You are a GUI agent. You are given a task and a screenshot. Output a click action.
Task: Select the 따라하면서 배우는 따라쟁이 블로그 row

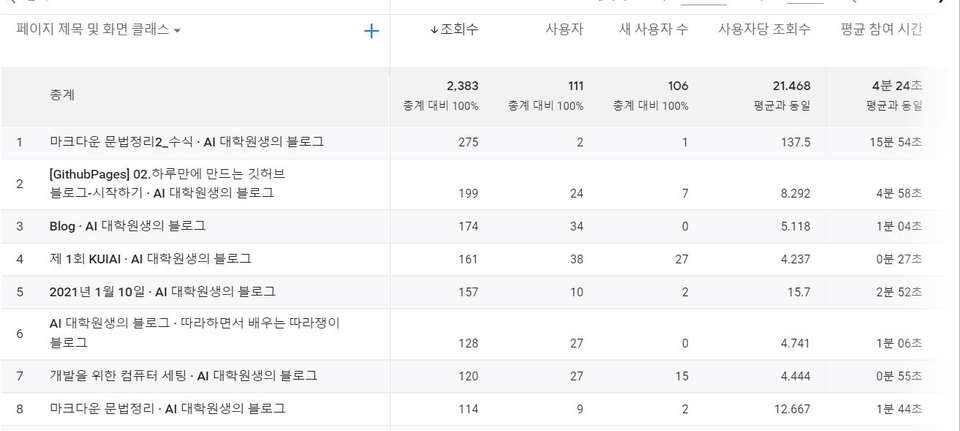click(195, 333)
